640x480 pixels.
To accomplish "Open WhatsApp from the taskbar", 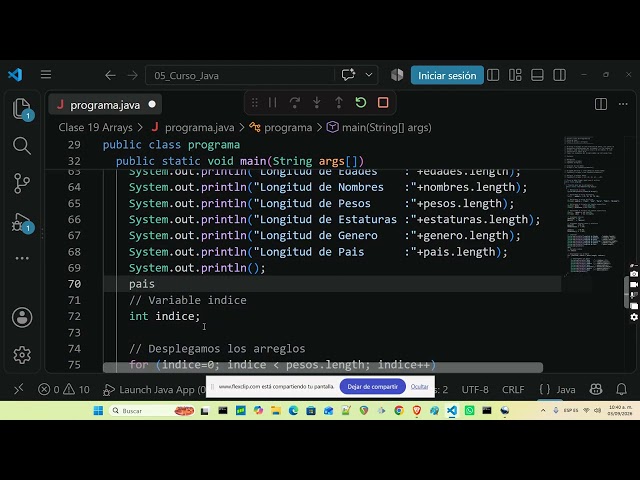I will [x=469, y=411].
